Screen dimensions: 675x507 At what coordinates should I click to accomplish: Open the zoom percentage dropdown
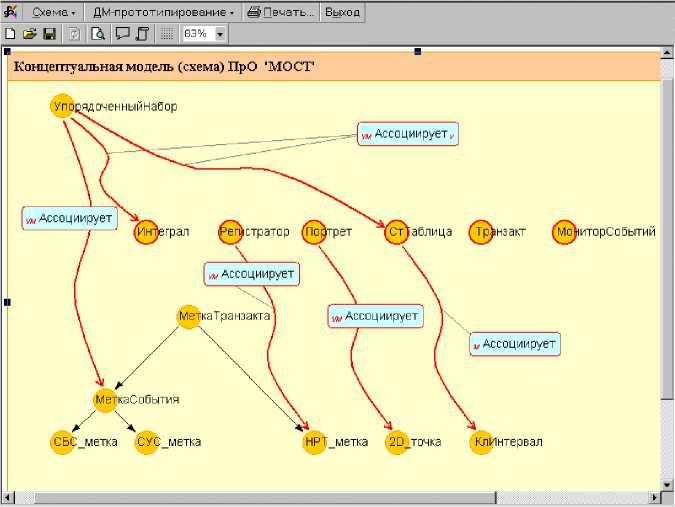[x=219, y=34]
